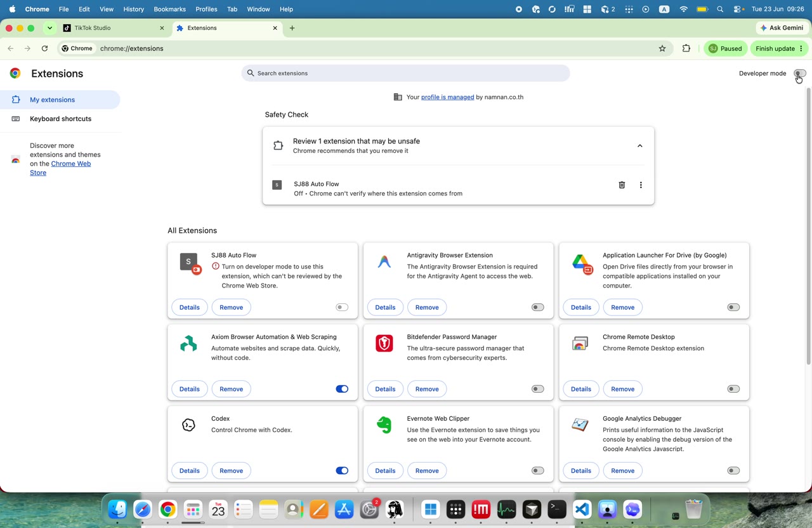Open Chrome three-dot menu in Finish update
812x528 pixels.
pyautogui.click(x=801, y=48)
